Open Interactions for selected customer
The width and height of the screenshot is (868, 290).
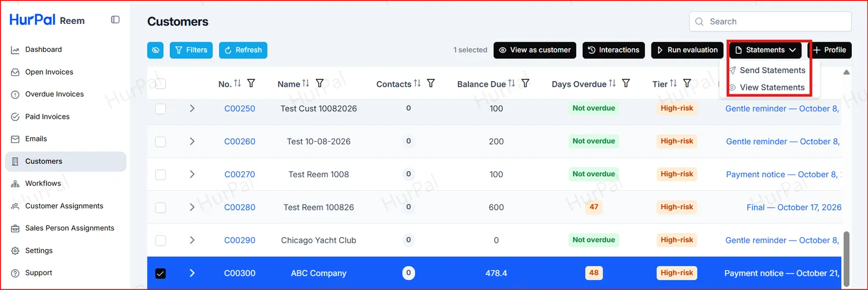614,50
